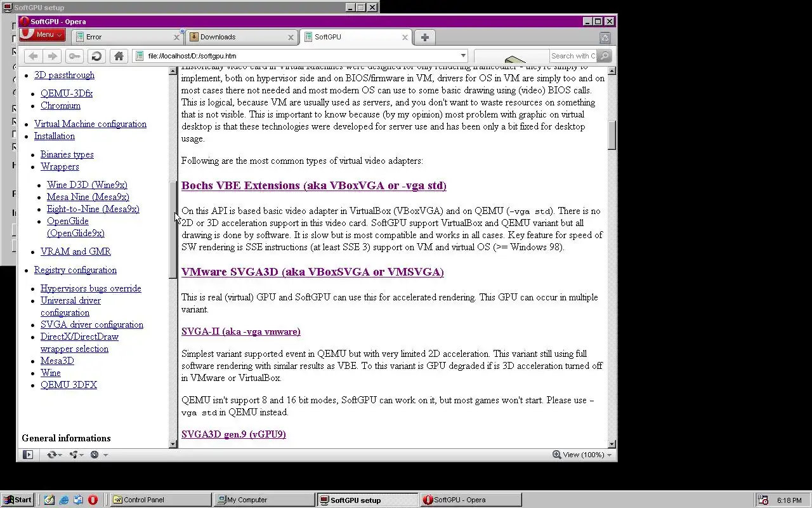
Task: Launch Opera from the quick launch icon
Action: point(93,500)
